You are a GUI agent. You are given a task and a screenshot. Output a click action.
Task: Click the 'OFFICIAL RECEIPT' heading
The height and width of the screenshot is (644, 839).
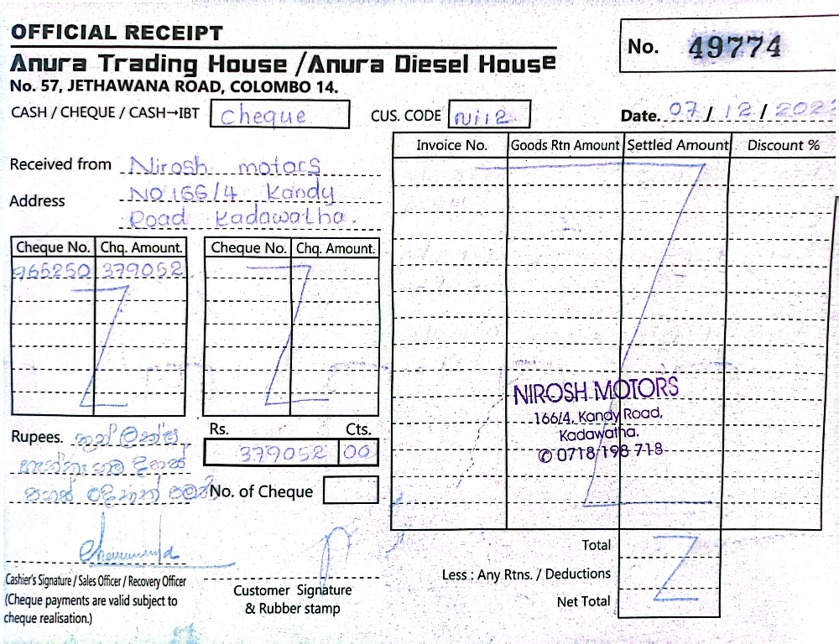(x=117, y=34)
